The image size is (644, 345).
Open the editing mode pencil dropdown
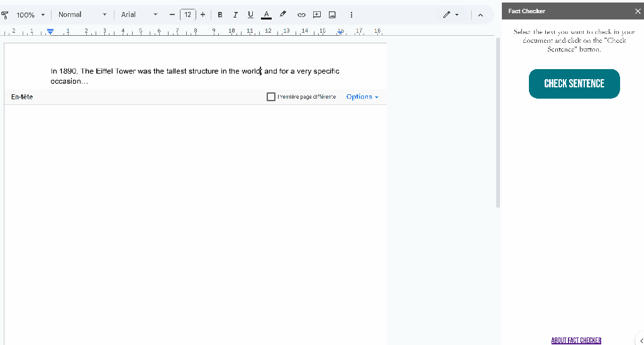[x=450, y=14]
